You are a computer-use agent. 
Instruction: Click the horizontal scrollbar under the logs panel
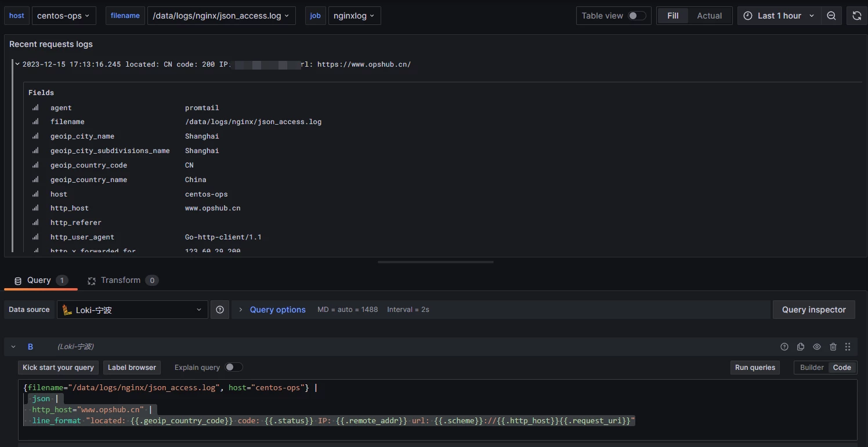coord(435,261)
